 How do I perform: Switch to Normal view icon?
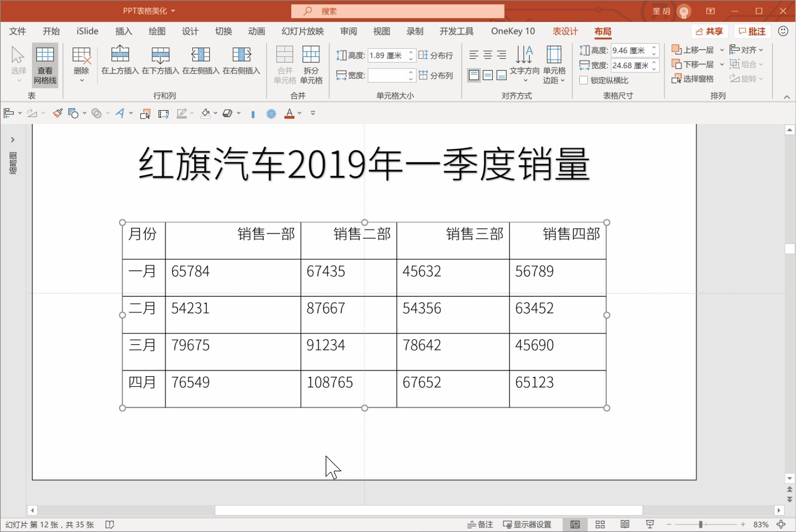(x=575, y=524)
